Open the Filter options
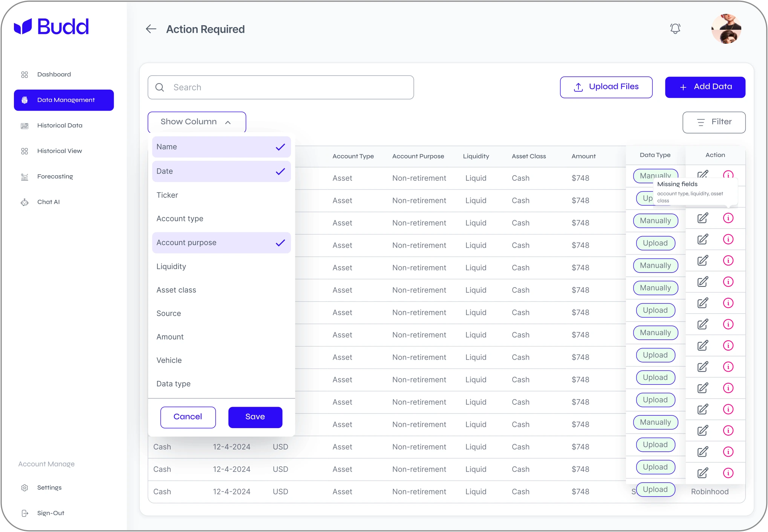This screenshot has height=532, width=768. 714,122
